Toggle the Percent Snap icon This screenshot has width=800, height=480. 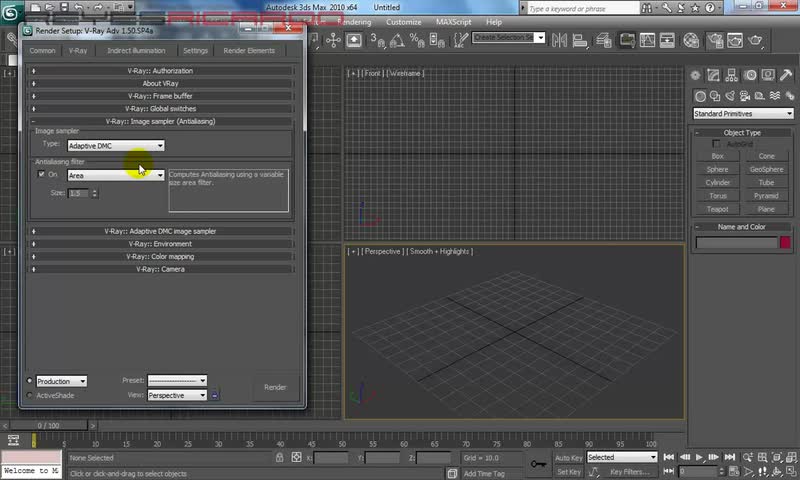click(x=417, y=40)
